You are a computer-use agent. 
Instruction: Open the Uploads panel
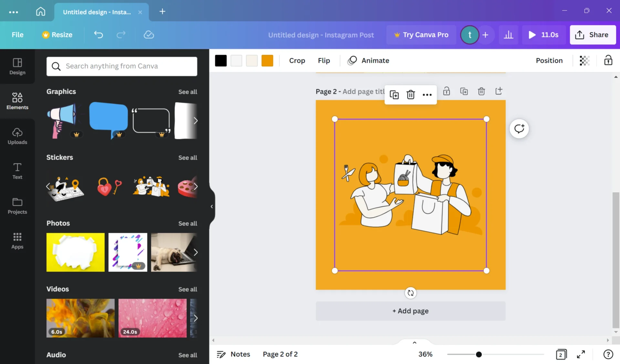[x=17, y=136]
